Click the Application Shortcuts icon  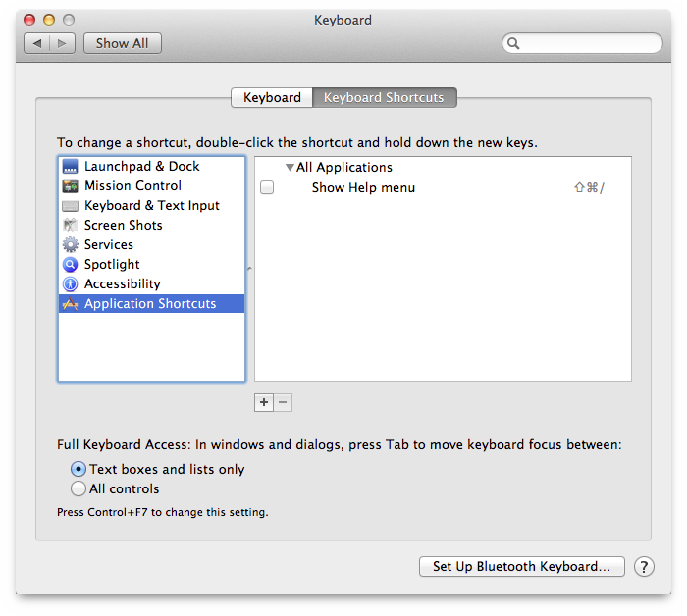pyautogui.click(x=70, y=304)
